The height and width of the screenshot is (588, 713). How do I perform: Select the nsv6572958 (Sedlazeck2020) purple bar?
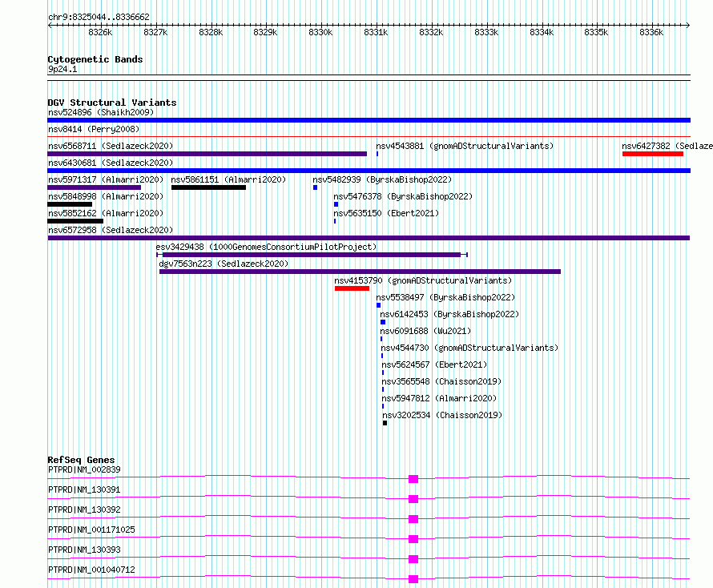369,238
